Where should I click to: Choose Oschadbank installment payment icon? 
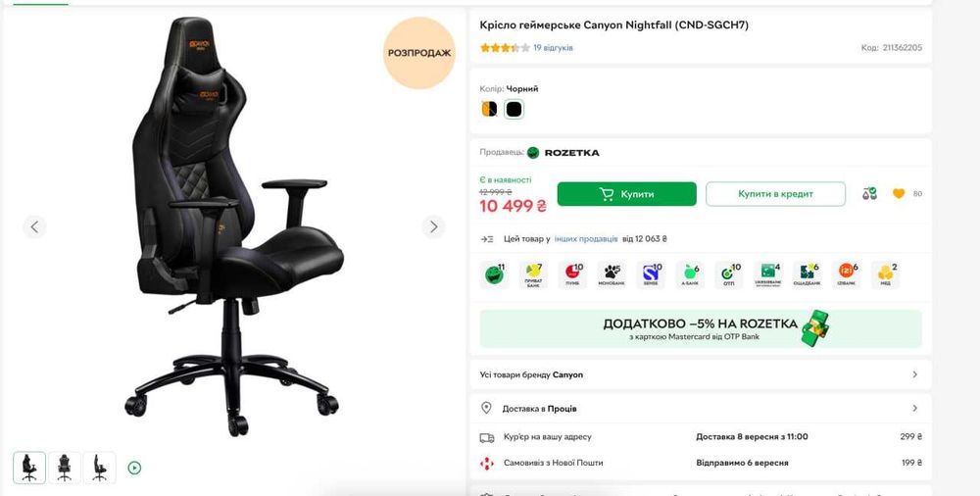click(x=808, y=274)
